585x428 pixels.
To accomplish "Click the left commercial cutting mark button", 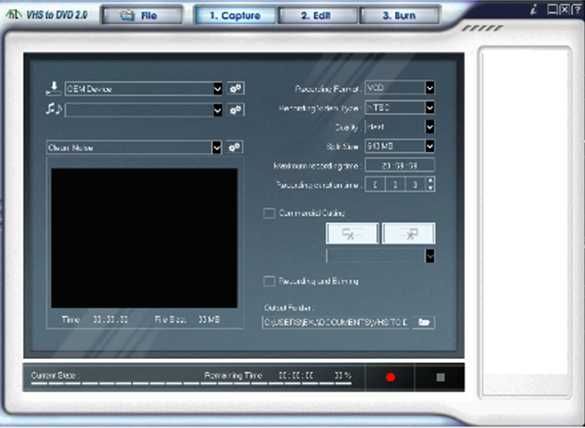I will click(x=352, y=234).
